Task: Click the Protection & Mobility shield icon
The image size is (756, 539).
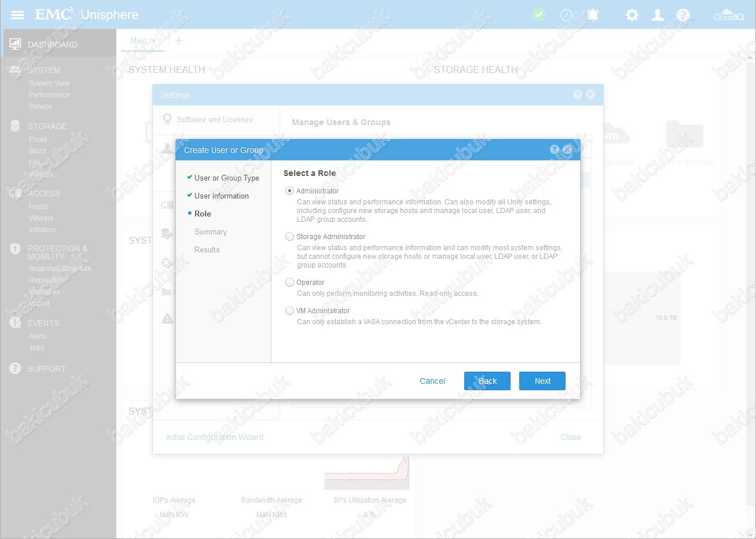Action: [16, 249]
